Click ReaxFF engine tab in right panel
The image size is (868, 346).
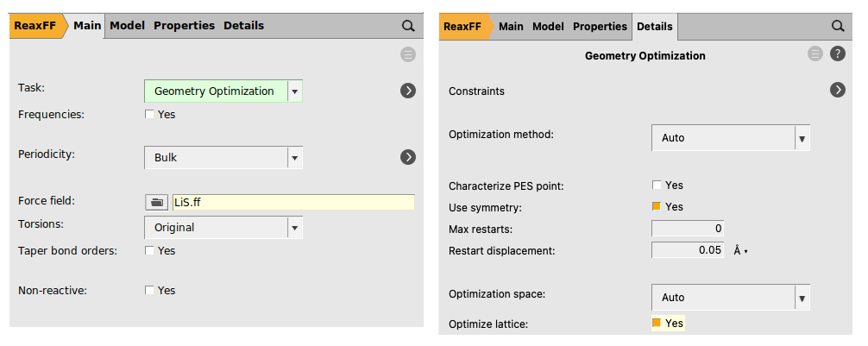coord(464,27)
